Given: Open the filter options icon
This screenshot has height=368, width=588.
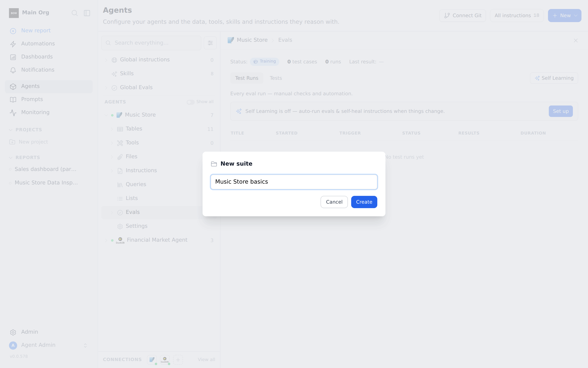Looking at the screenshot, I should pos(210,43).
